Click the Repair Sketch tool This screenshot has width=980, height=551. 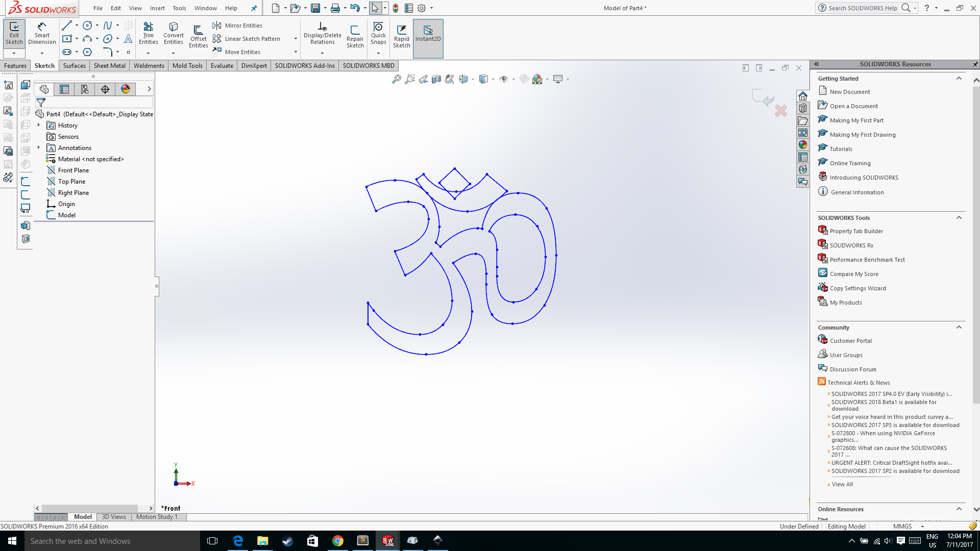355,37
